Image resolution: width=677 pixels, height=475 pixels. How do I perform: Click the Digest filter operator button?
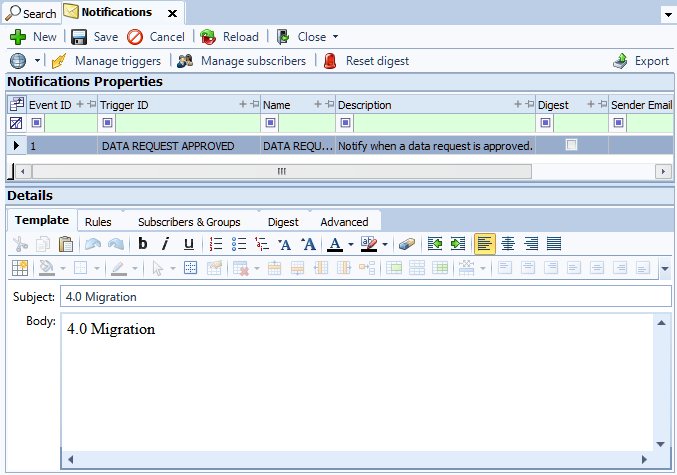point(545,123)
